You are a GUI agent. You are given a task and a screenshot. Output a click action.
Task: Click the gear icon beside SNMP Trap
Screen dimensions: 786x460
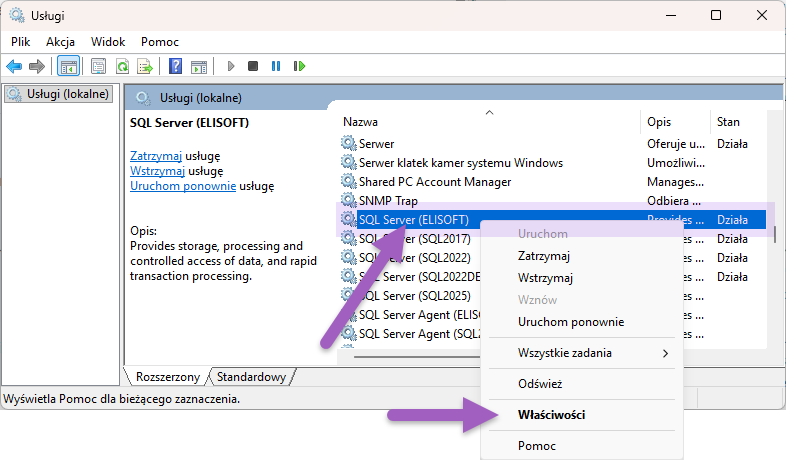(348, 200)
